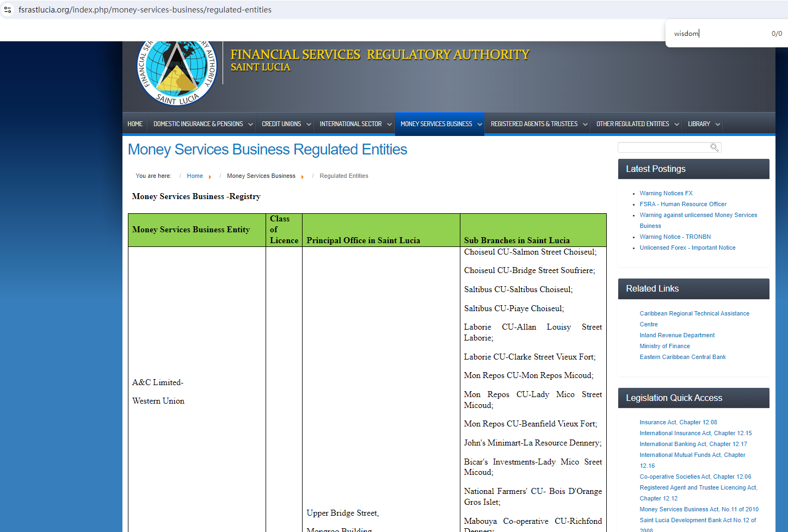Click the magnifier icon in site search
This screenshot has height=532, width=788.
(x=715, y=147)
